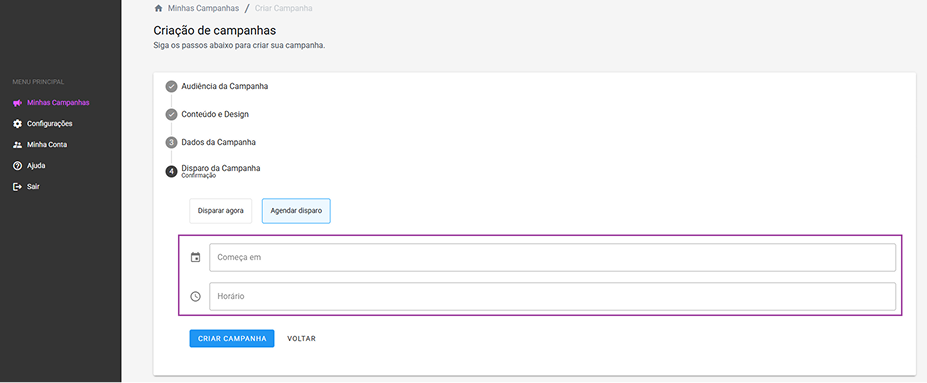
Task: Open Ajuda in the sidebar menu
Action: pos(36,165)
